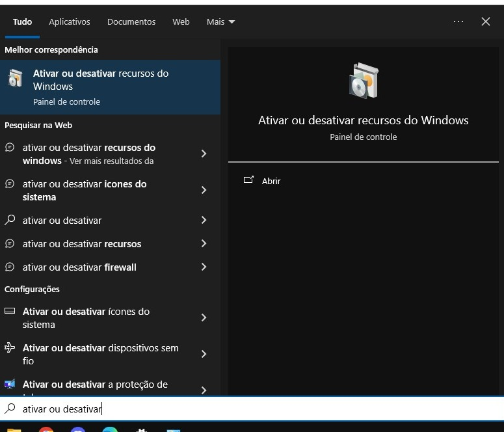
Task: Switch to the Aplicativos tab
Action: [70, 22]
